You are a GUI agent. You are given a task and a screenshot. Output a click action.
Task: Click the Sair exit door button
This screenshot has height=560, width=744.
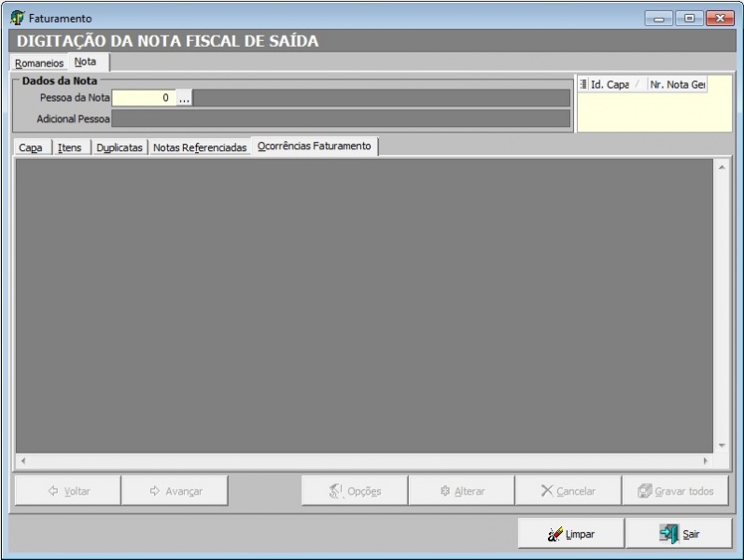point(679,534)
